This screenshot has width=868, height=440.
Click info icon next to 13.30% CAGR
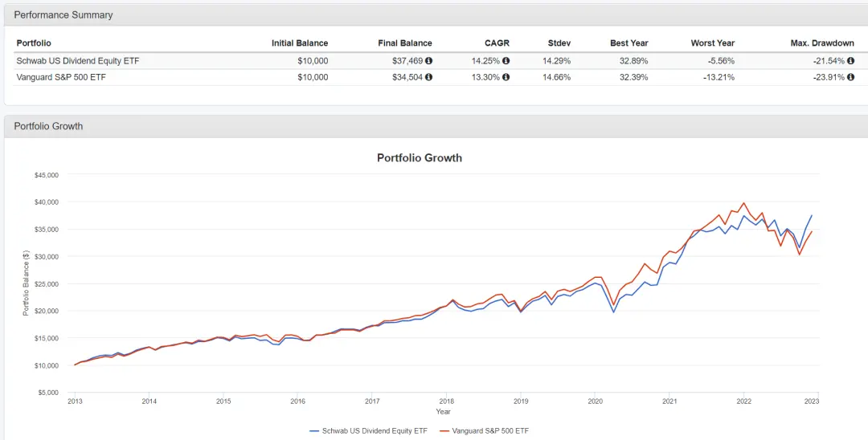pos(506,77)
